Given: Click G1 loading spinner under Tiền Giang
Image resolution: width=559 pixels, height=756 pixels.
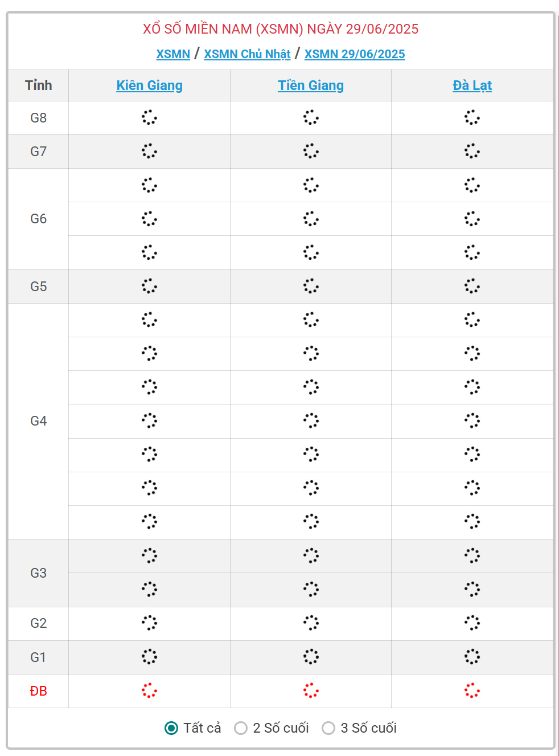Looking at the screenshot, I should coord(311,657).
